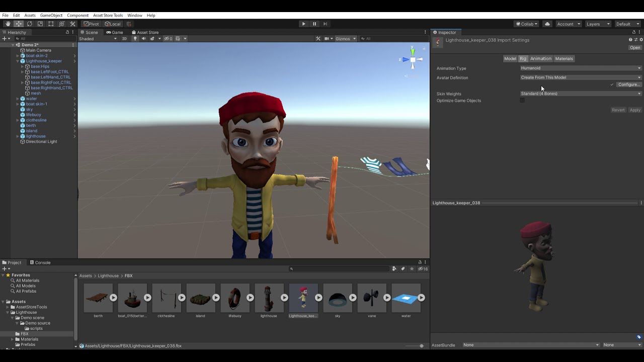Select the Rect Transform tool

(51, 24)
